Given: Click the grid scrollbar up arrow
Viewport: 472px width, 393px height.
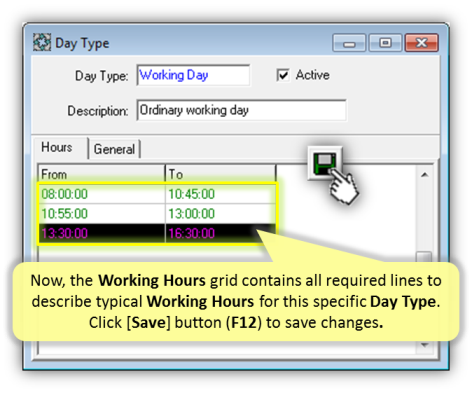Looking at the screenshot, I should 424,175.
